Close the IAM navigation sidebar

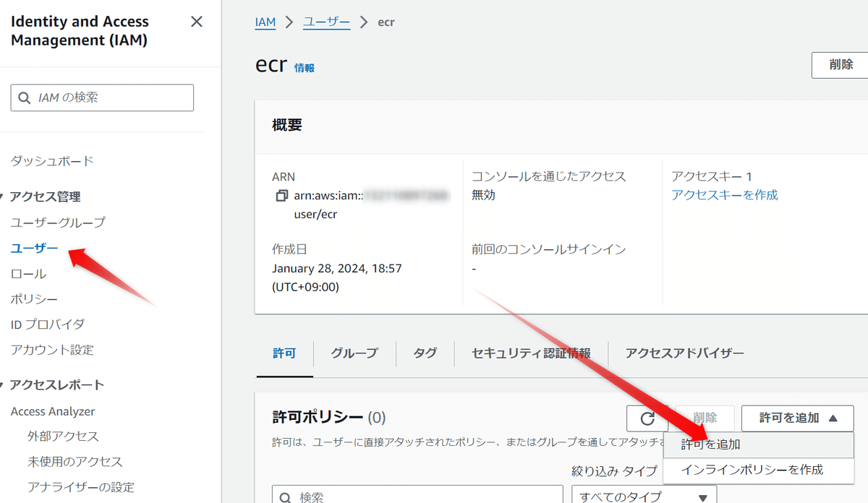click(x=197, y=22)
